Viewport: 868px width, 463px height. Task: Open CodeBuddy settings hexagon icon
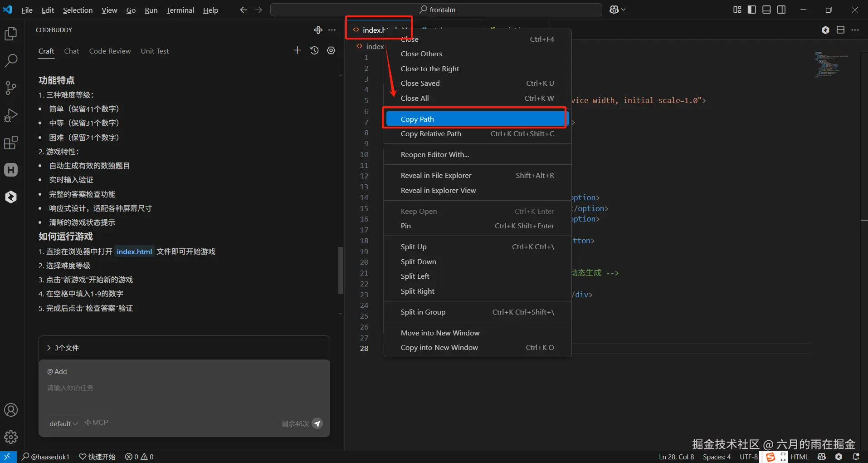[x=331, y=50]
